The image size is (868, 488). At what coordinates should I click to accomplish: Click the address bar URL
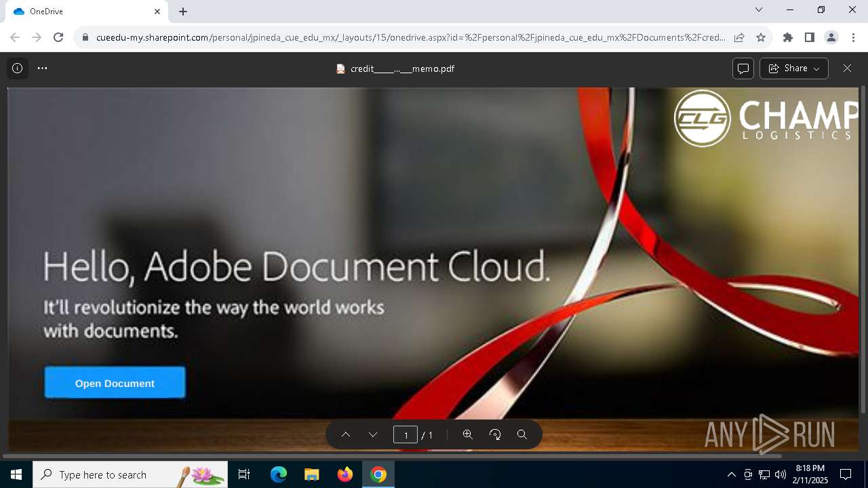tap(410, 38)
